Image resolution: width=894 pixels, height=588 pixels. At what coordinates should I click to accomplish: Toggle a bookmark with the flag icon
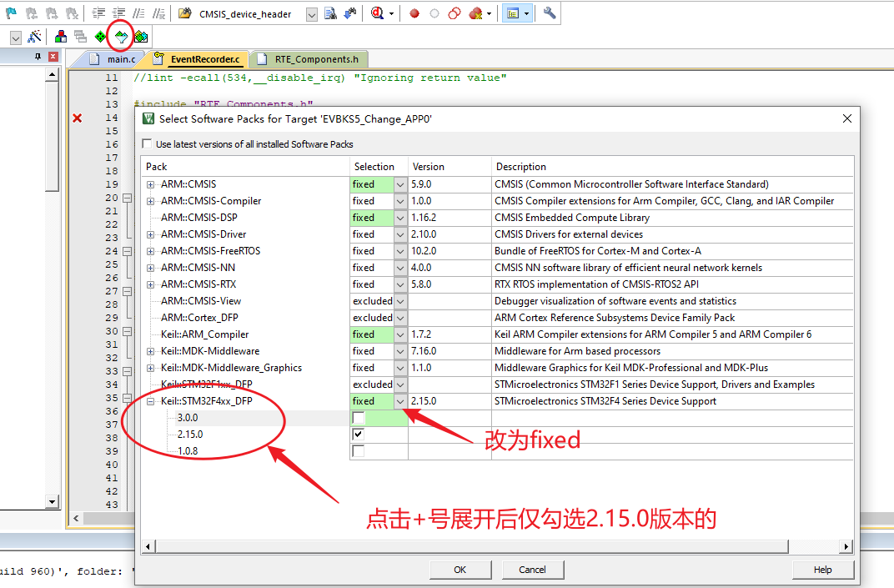[x=10, y=13]
